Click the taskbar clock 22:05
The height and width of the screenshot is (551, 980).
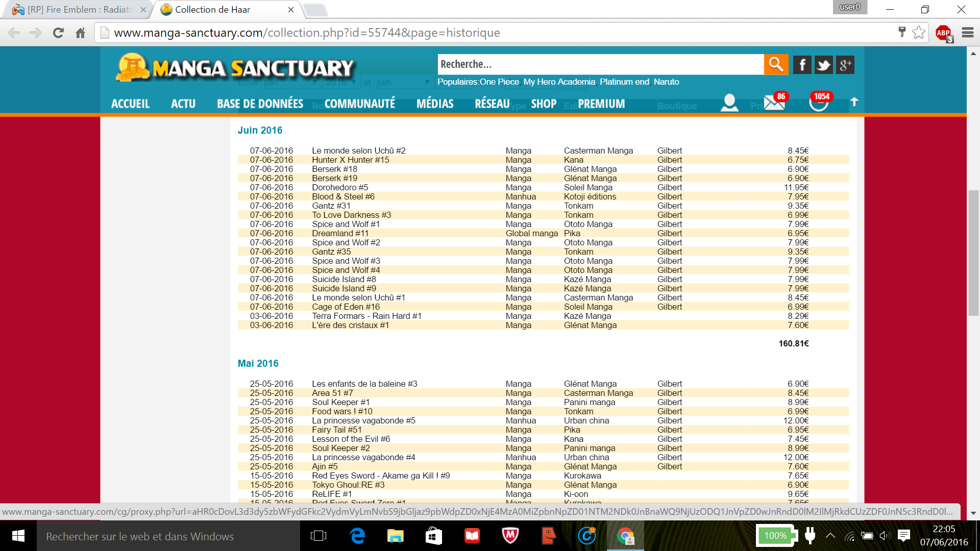tap(944, 529)
